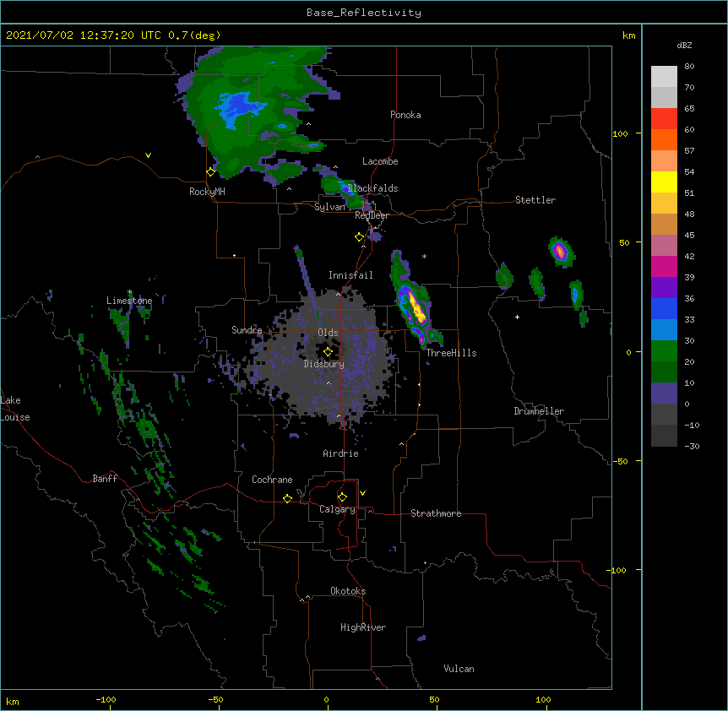Image resolution: width=728 pixels, height=711 pixels.
Task: Select the Calgary city label
Action: pyautogui.click(x=337, y=509)
